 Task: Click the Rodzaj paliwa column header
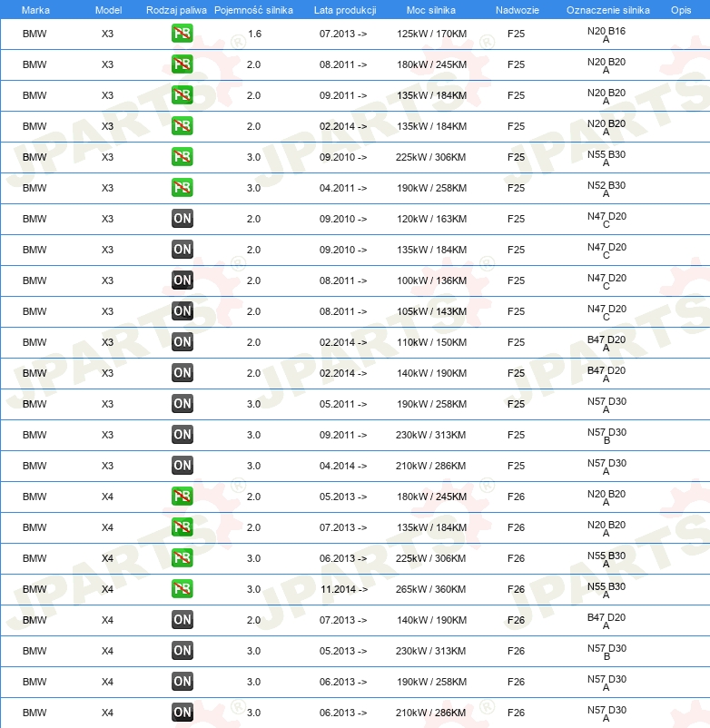176,10
